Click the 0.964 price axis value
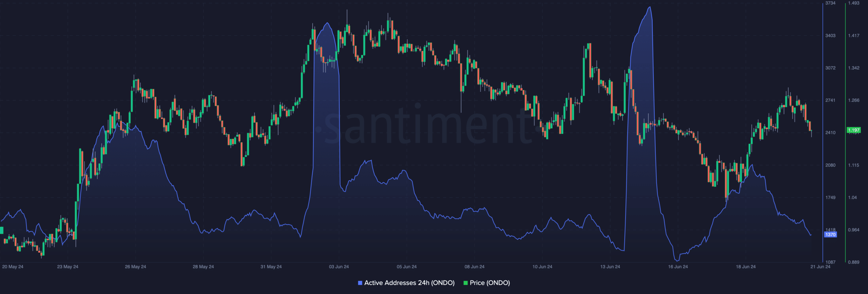 [853, 230]
